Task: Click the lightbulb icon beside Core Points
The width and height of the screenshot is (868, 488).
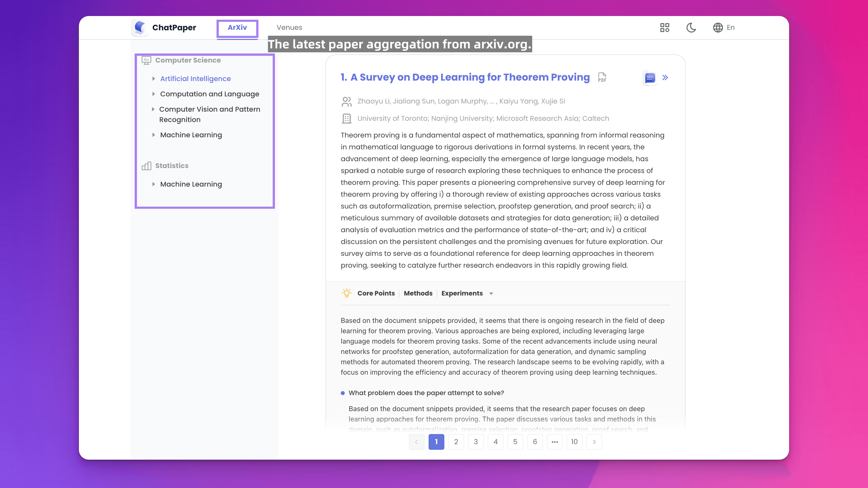Action: click(346, 293)
